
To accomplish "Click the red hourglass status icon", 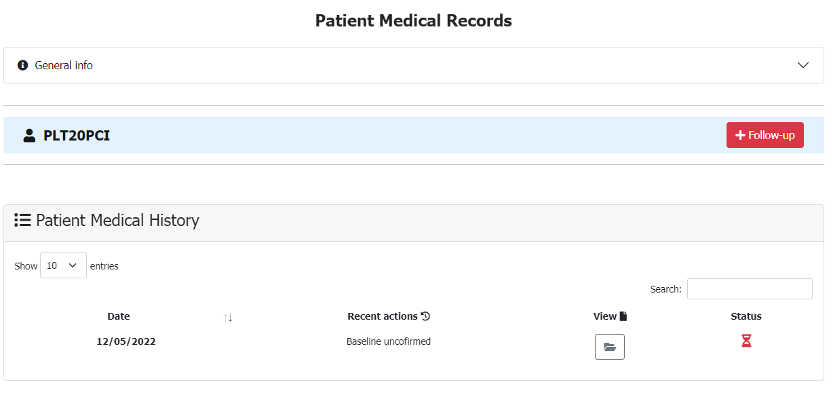I will (x=746, y=341).
